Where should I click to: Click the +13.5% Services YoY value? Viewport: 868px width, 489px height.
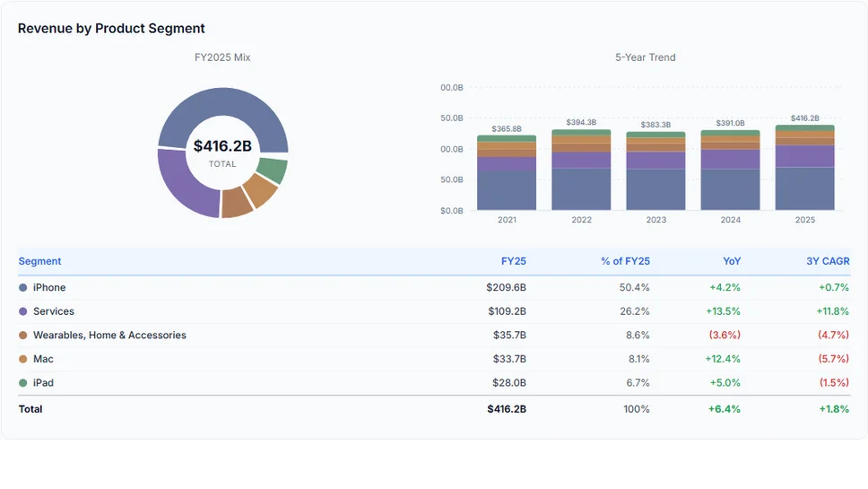click(x=723, y=311)
